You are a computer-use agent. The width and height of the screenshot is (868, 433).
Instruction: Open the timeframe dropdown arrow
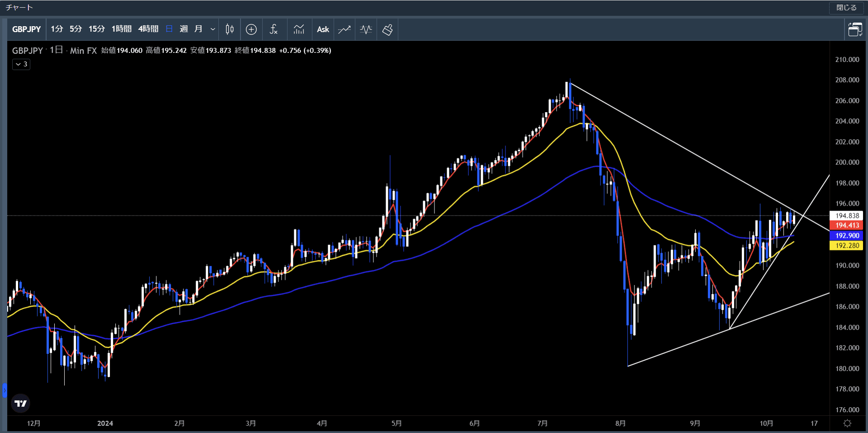pos(212,29)
